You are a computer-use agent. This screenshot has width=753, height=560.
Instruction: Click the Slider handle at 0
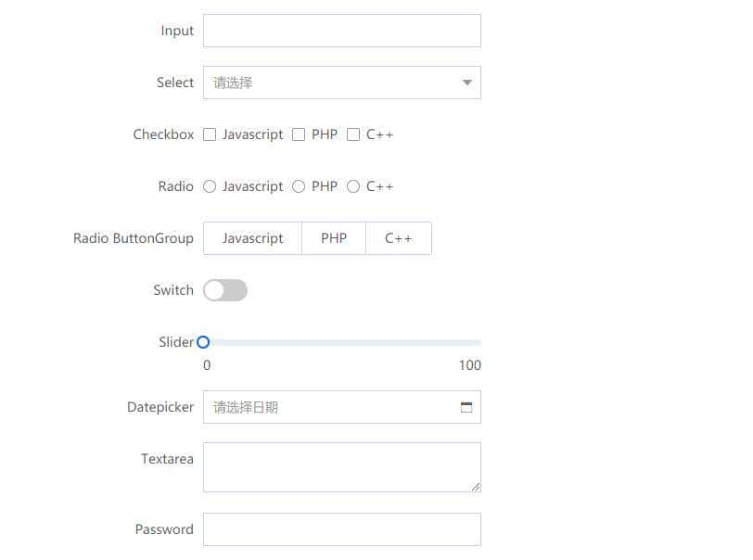pyautogui.click(x=203, y=341)
